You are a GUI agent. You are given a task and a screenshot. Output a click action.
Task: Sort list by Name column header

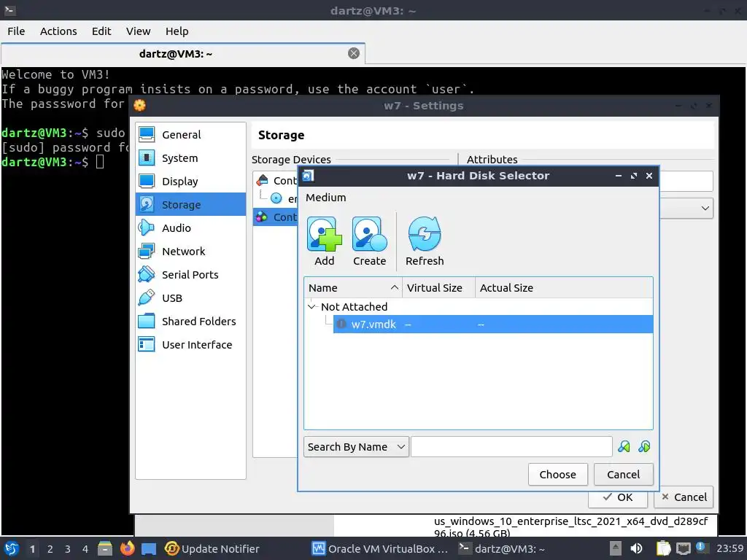[353, 287]
